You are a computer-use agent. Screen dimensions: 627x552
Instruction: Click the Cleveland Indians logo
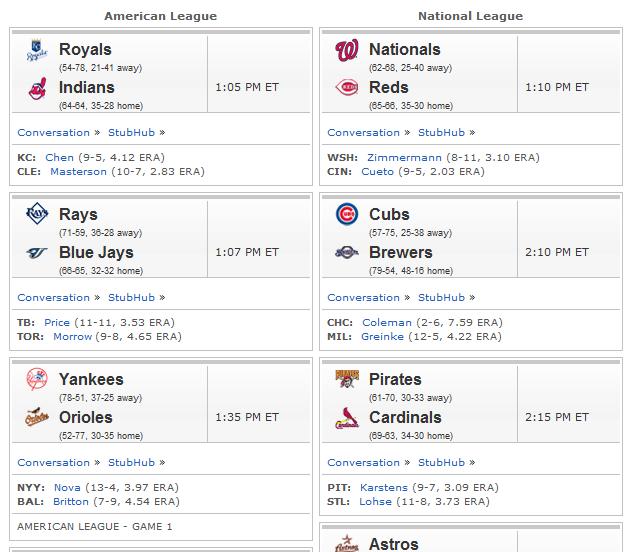pyautogui.click(x=37, y=88)
